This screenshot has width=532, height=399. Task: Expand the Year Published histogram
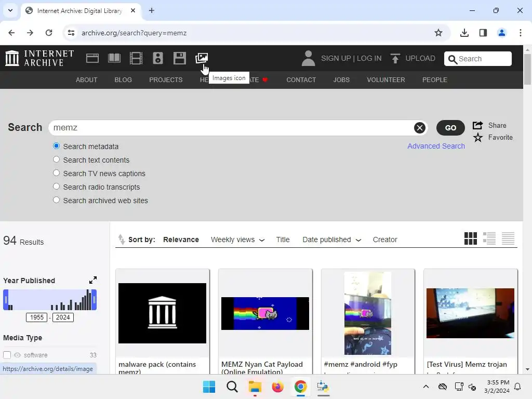tap(93, 280)
